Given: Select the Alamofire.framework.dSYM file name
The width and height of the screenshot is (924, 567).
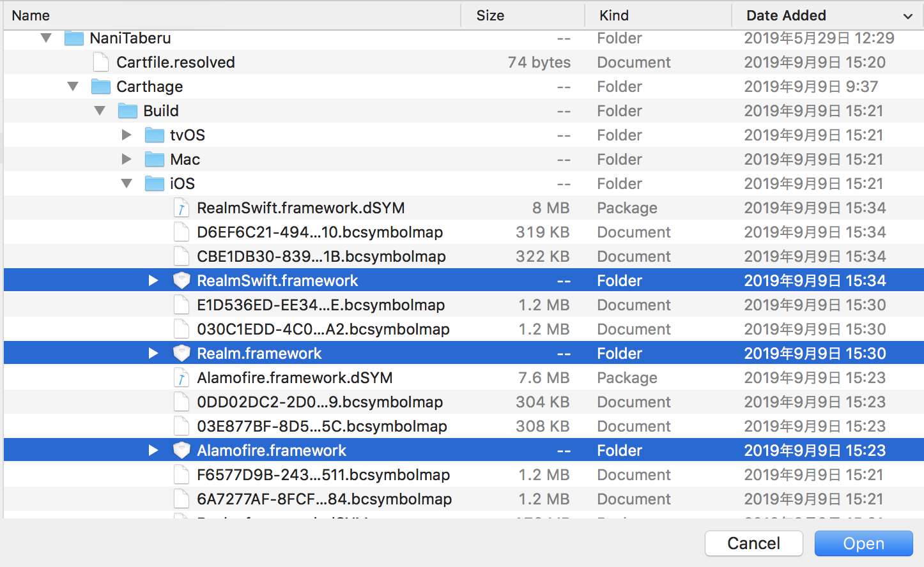Looking at the screenshot, I should [295, 377].
